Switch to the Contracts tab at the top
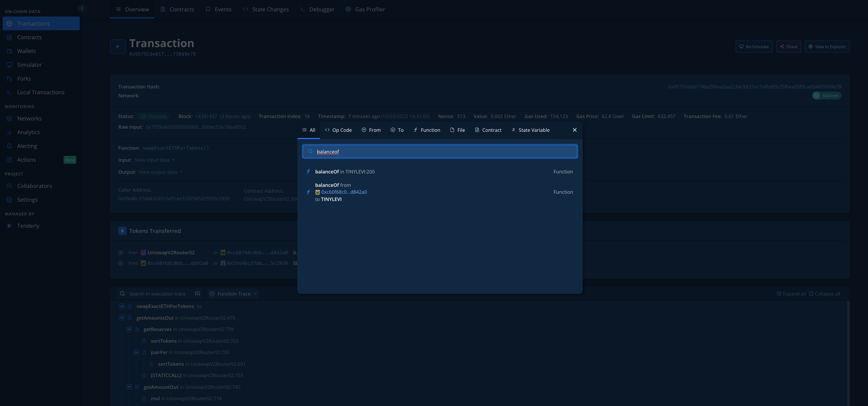Screen dimensions: 868x406 (x=177, y=9)
